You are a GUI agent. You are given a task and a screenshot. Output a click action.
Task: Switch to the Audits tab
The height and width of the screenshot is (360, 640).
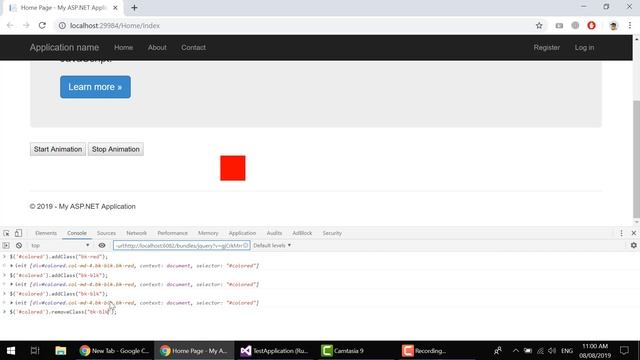coord(274,233)
